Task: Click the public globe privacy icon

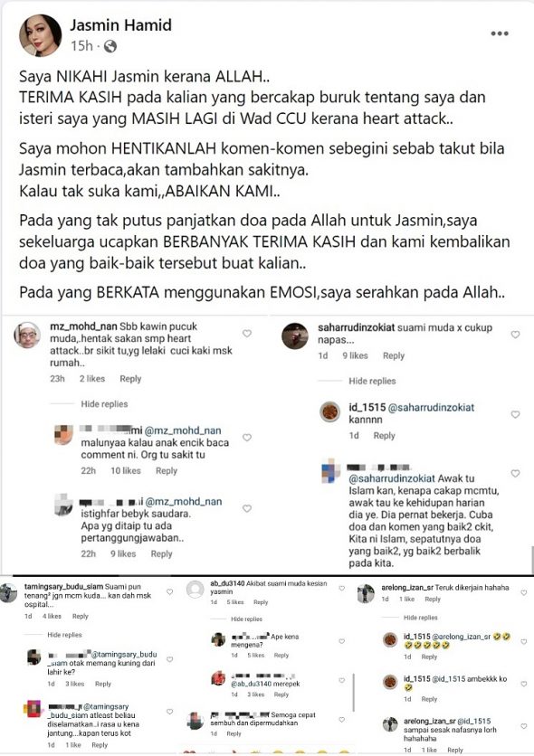Action: pos(110,46)
